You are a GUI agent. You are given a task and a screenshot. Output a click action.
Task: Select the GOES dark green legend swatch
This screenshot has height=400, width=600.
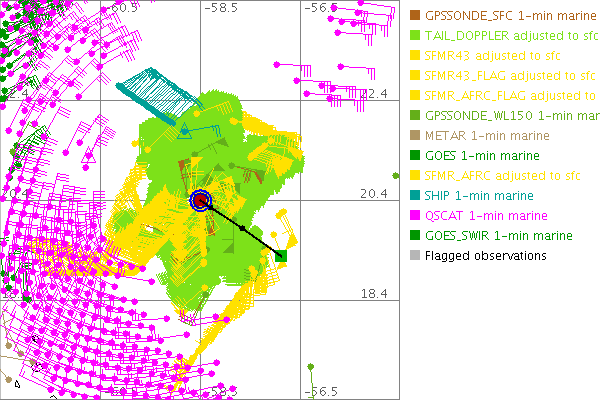(416, 156)
